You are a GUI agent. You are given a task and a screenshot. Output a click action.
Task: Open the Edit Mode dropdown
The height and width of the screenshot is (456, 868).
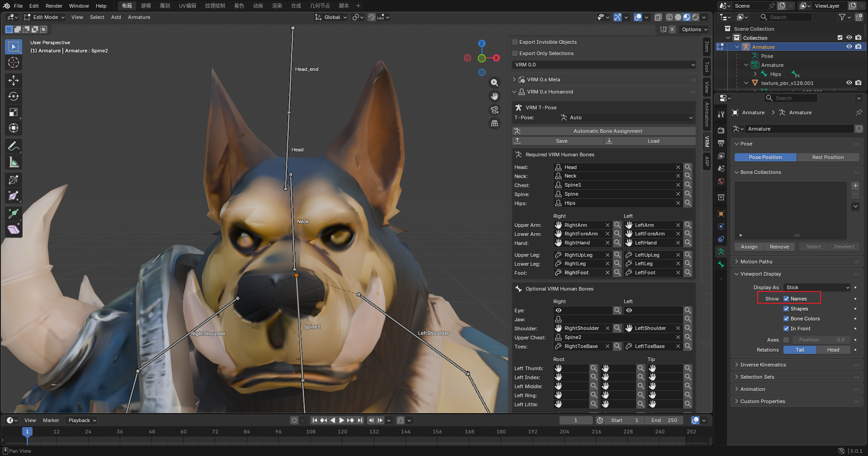44,17
